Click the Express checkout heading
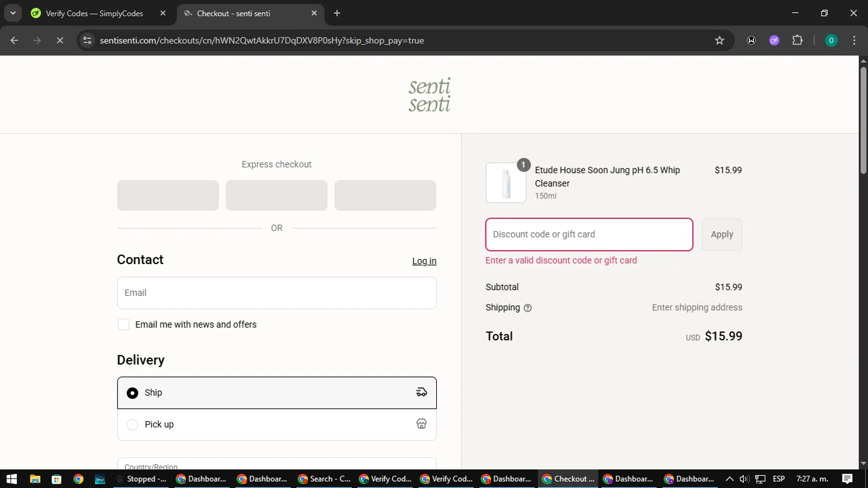 (x=277, y=164)
